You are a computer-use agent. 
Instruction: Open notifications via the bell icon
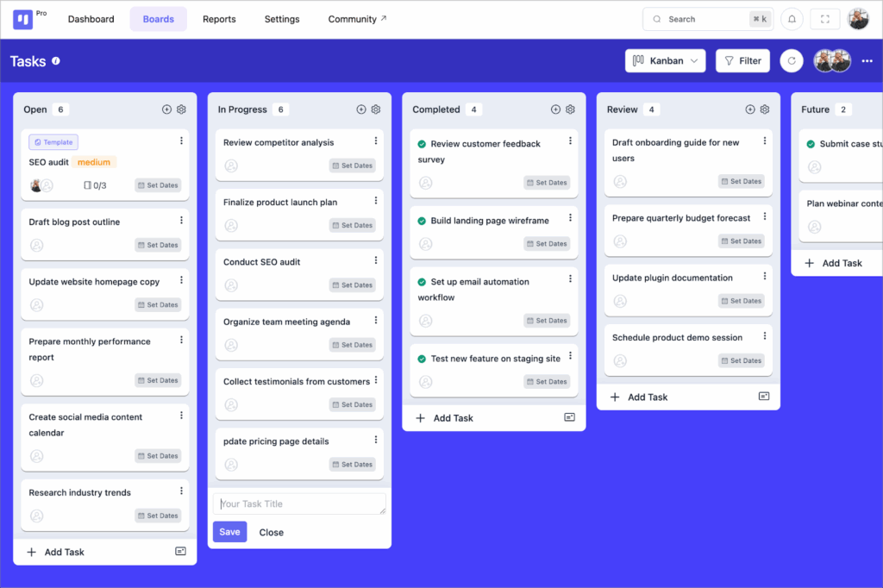pyautogui.click(x=792, y=18)
